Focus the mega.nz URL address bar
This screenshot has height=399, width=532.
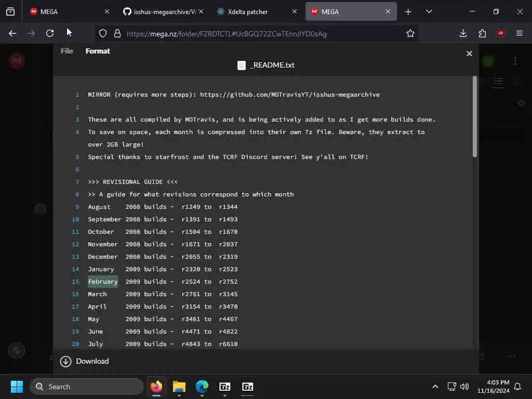pyautogui.click(x=227, y=34)
